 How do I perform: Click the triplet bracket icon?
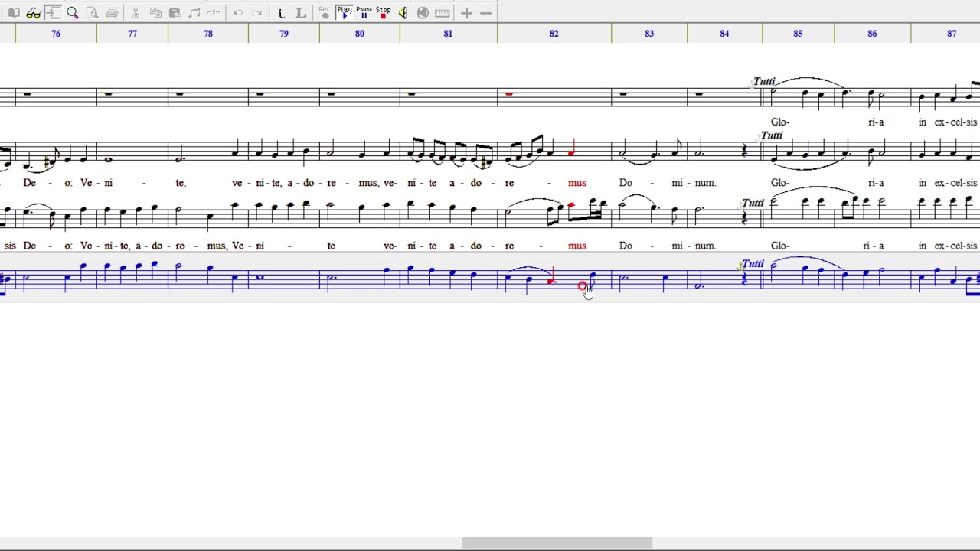coord(214,13)
